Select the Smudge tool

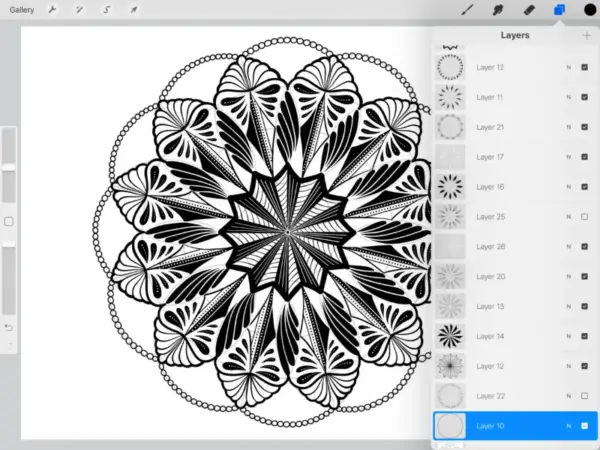coord(498,10)
